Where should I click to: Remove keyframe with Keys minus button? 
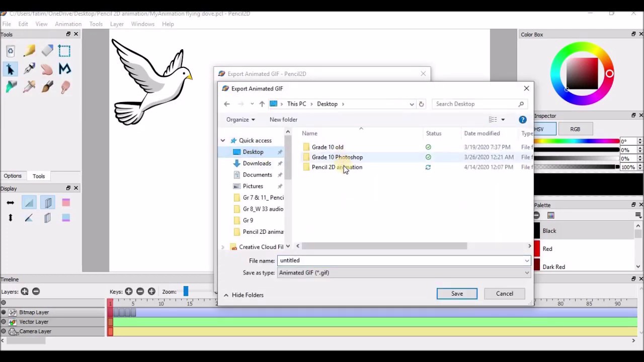pyautogui.click(x=140, y=292)
